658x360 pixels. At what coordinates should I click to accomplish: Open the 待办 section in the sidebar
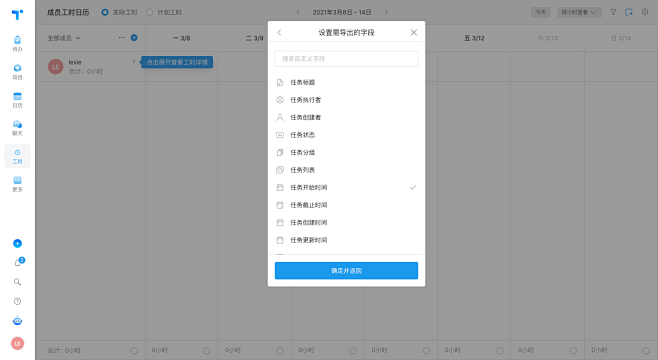click(x=17, y=44)
